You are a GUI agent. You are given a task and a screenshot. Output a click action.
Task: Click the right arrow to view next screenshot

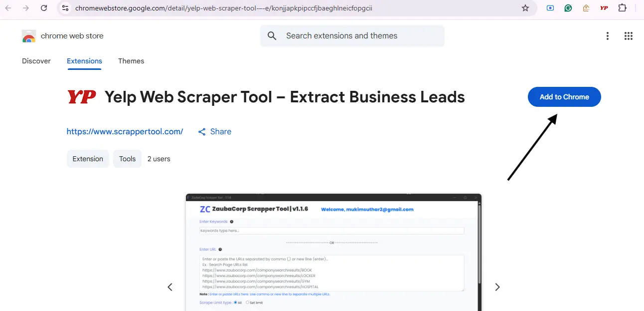(x=497, y=287)
